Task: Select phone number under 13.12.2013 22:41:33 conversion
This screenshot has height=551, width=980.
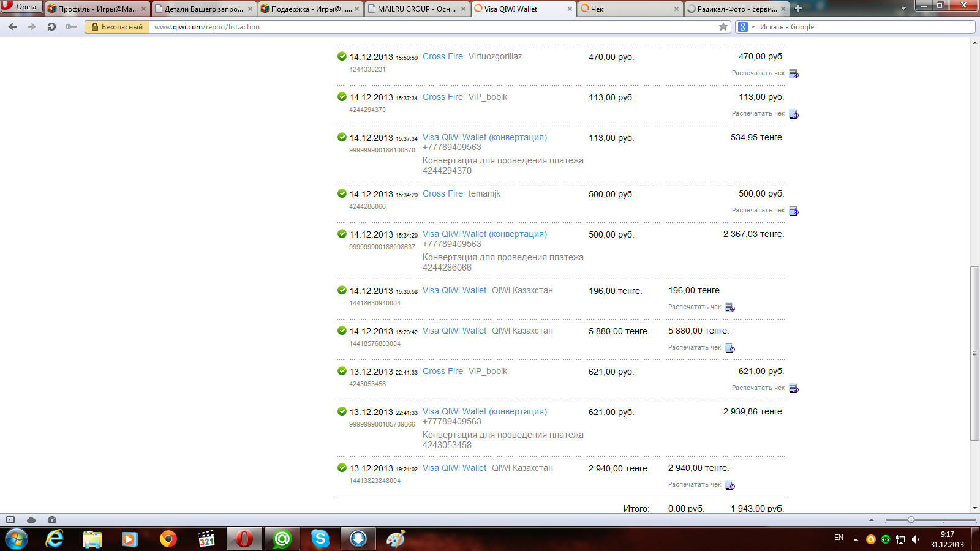Action: tap(452, 421)
